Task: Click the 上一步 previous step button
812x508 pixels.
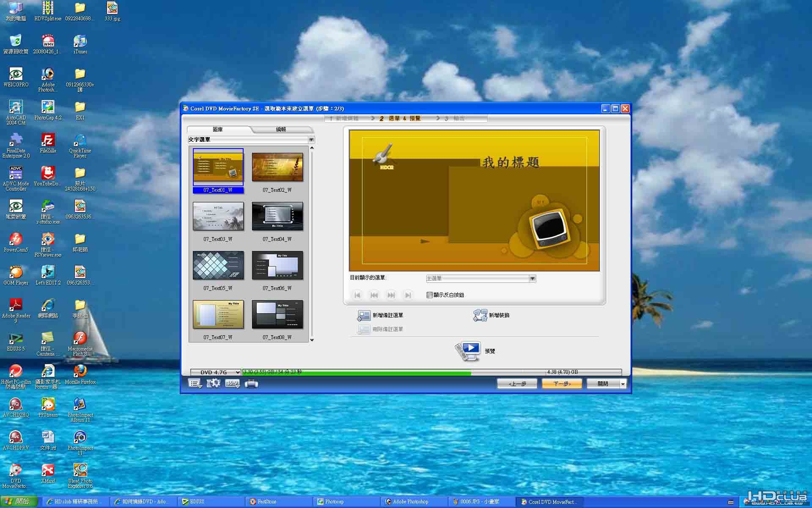Action: [517, 384]
